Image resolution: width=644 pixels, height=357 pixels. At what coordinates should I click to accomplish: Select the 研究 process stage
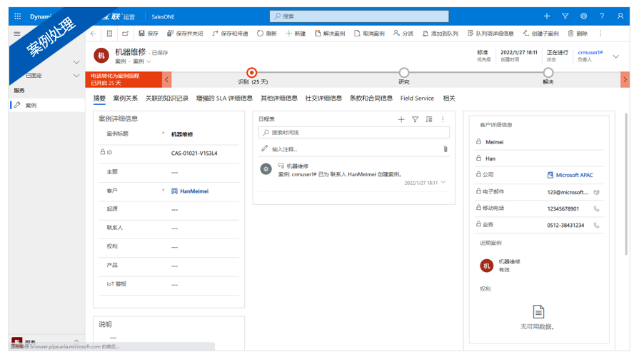[x=403, y=73]
